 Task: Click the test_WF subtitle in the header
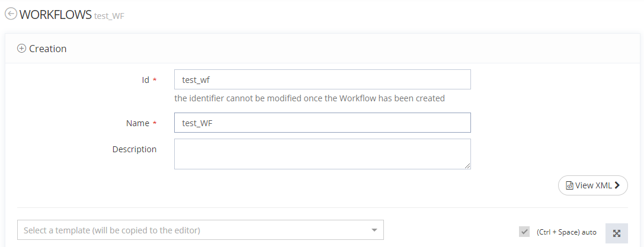[x=109, y=16]
